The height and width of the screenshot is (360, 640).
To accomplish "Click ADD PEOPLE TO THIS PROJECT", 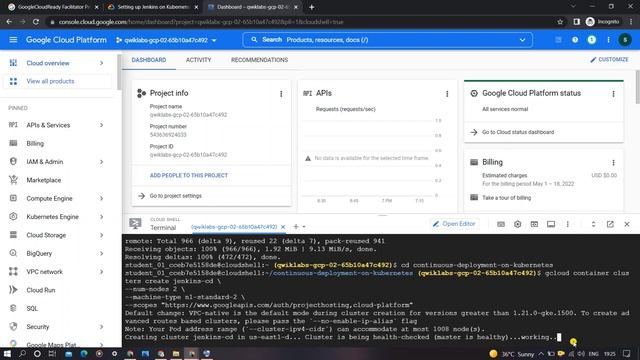I will (x=189, y=176).
